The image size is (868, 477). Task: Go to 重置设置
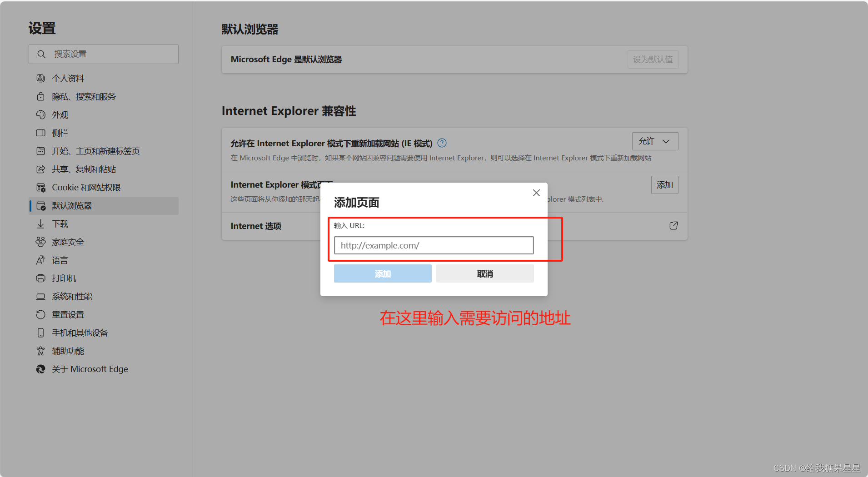point(104,314)
